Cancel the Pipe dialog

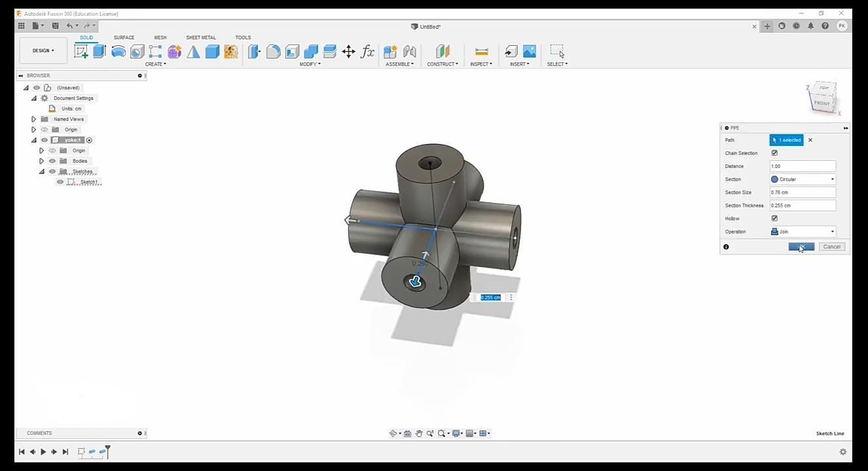pos(832,247)
